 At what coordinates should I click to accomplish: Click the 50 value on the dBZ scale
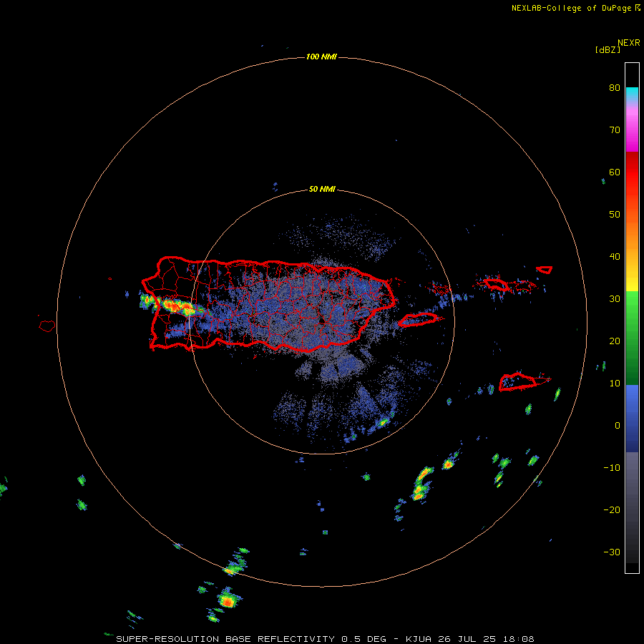(x=615, y=215)
